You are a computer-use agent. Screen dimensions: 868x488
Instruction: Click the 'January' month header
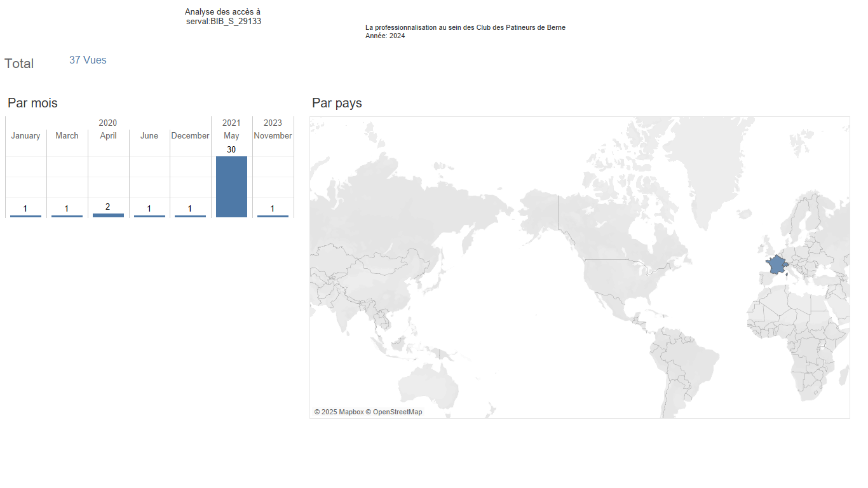tap(25, 135)
